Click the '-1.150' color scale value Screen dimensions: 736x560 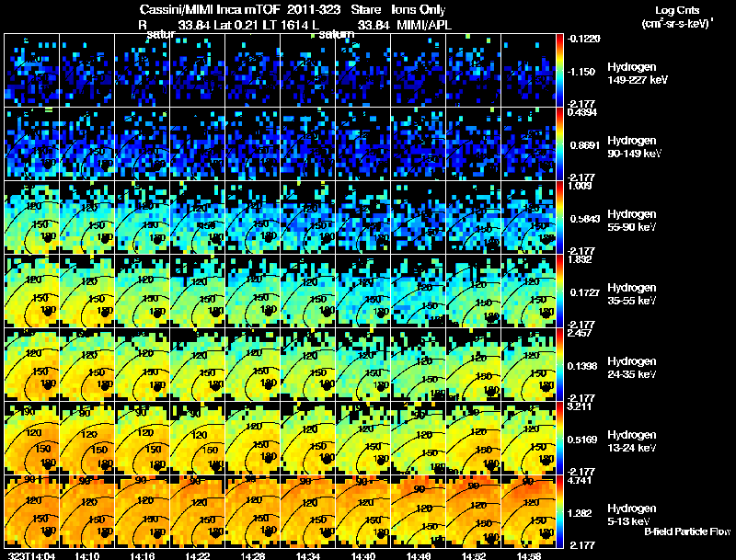[581, 72]
